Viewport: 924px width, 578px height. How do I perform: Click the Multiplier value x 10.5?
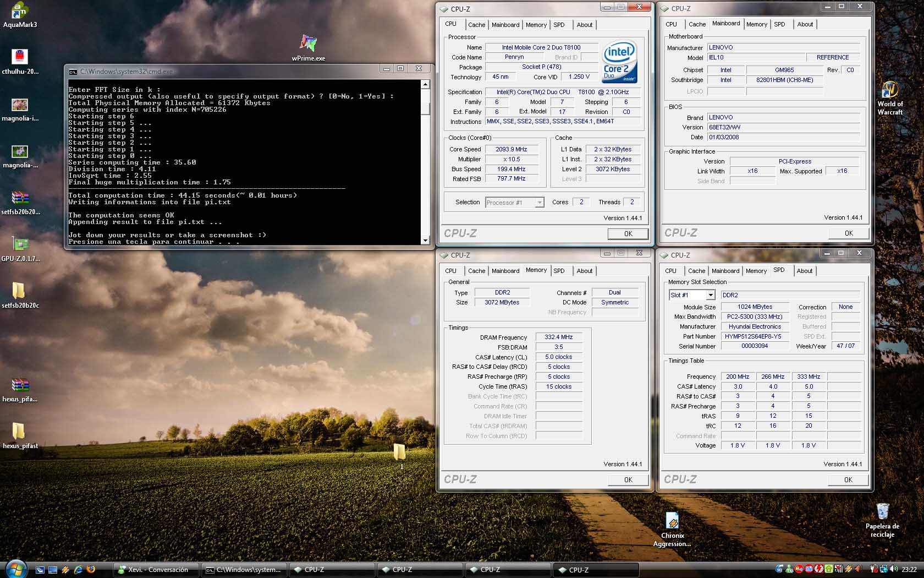pyautogui.click(x=511, y=159)
